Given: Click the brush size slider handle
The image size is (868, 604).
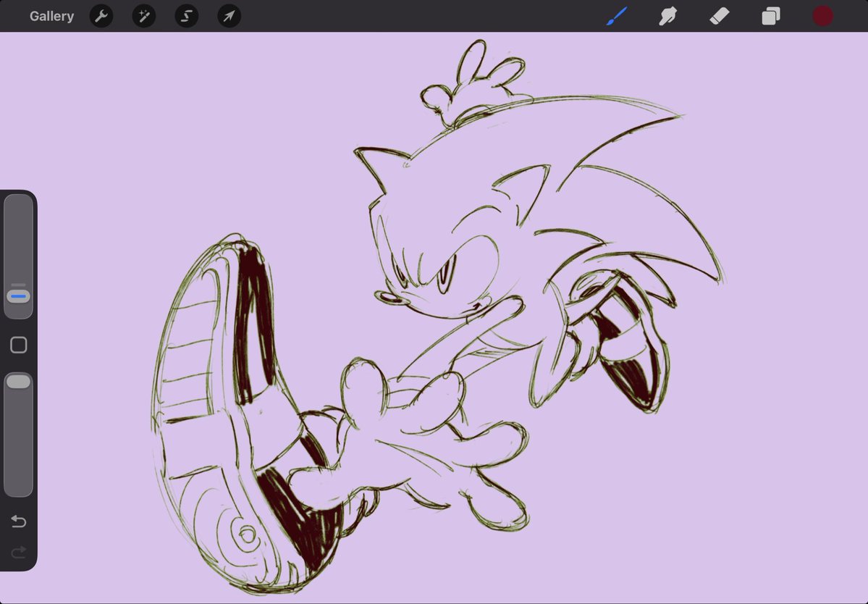Looking at the screenshot, I should [18, 296].
